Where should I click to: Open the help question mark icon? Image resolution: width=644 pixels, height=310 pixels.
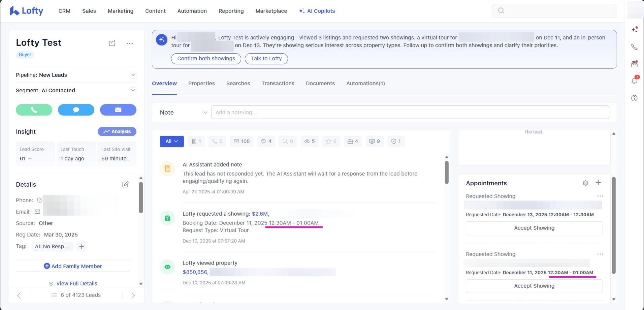coord(634,98)
